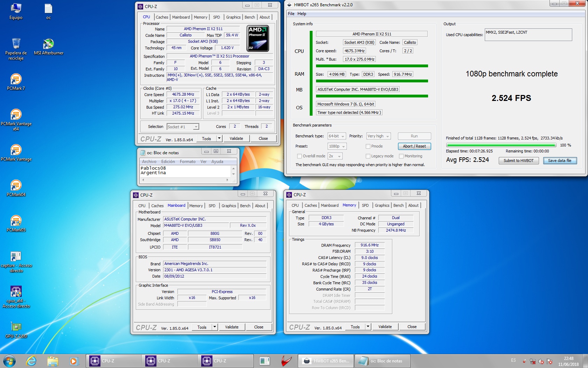
Task: Open capture - Acceso directo shortcut
Action: tap(16, 262)
